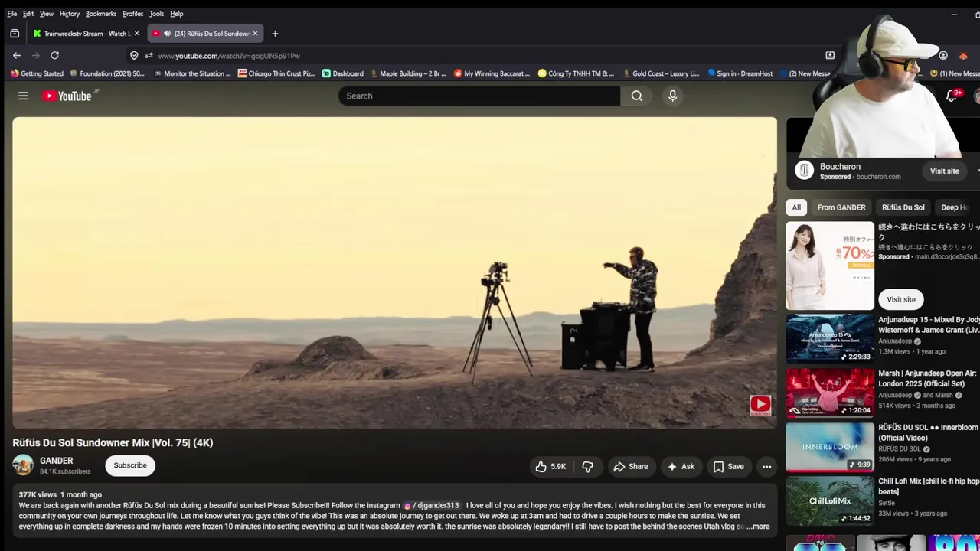The image size is (980, 551).
Task: Open the Tools menu
Action: pos(157,14)
